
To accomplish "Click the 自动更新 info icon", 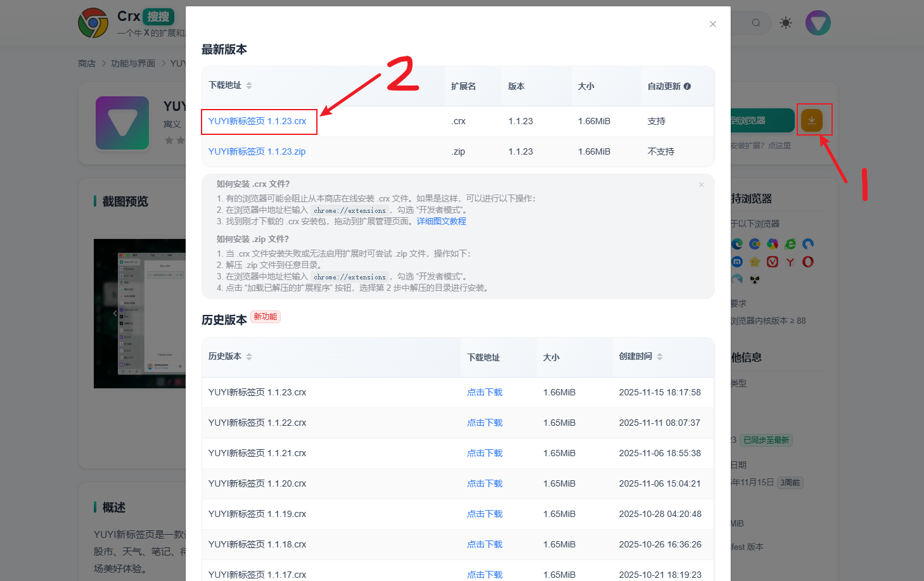I will coord(688,86).
